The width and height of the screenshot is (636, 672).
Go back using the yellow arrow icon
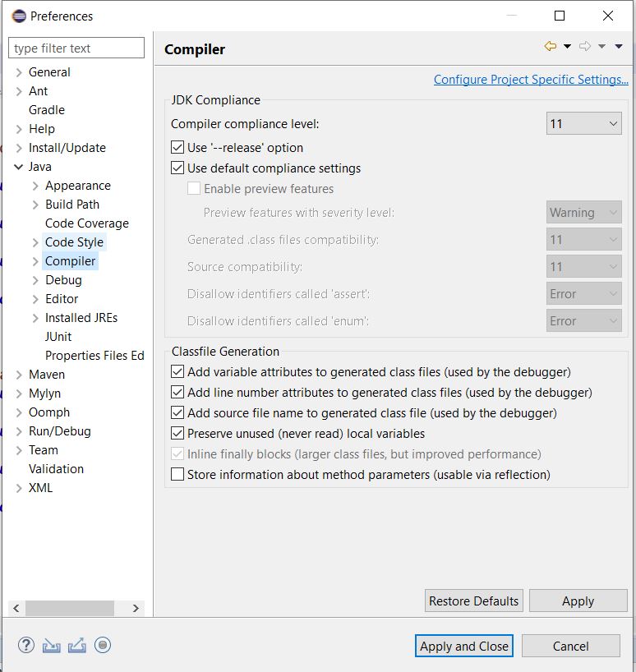coord(551,46)
